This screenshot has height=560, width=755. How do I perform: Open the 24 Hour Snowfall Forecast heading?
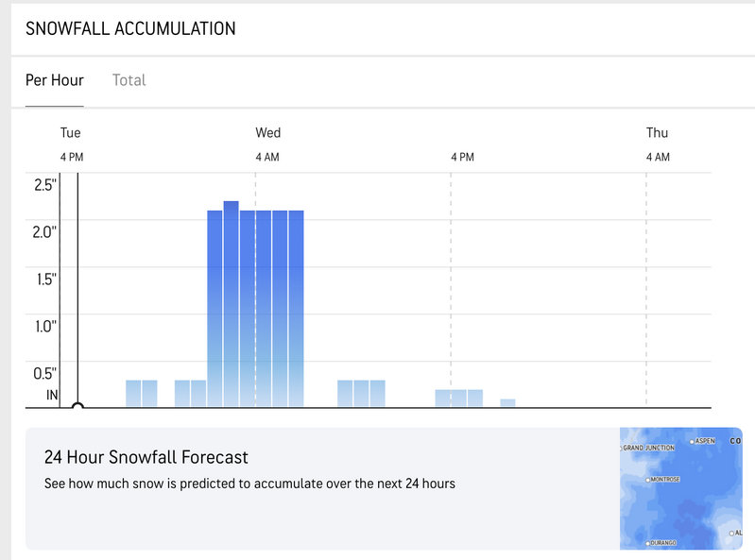[x=146, y=458]
